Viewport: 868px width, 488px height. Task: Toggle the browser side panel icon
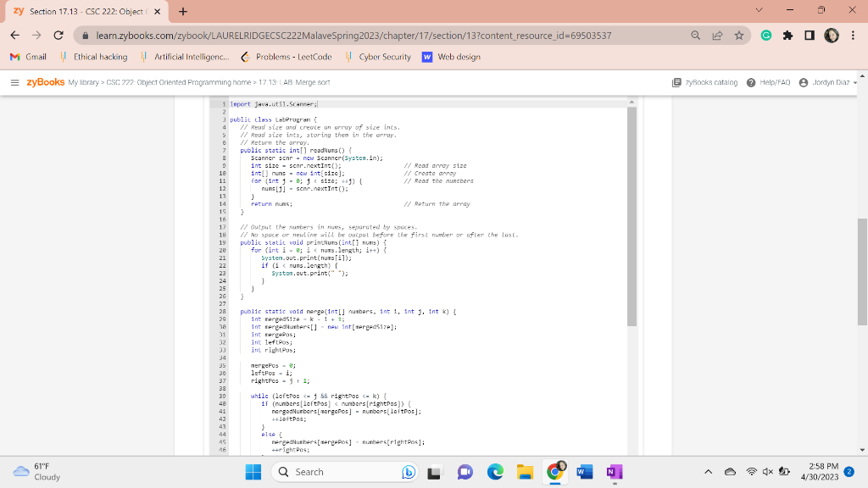pos(809,36)
